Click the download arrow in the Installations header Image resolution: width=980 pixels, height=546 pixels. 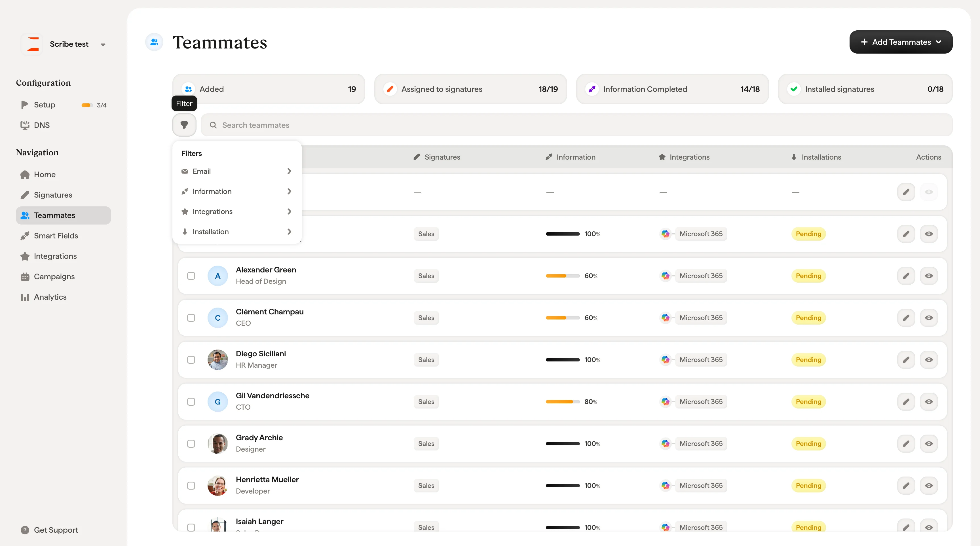(794, 157)
